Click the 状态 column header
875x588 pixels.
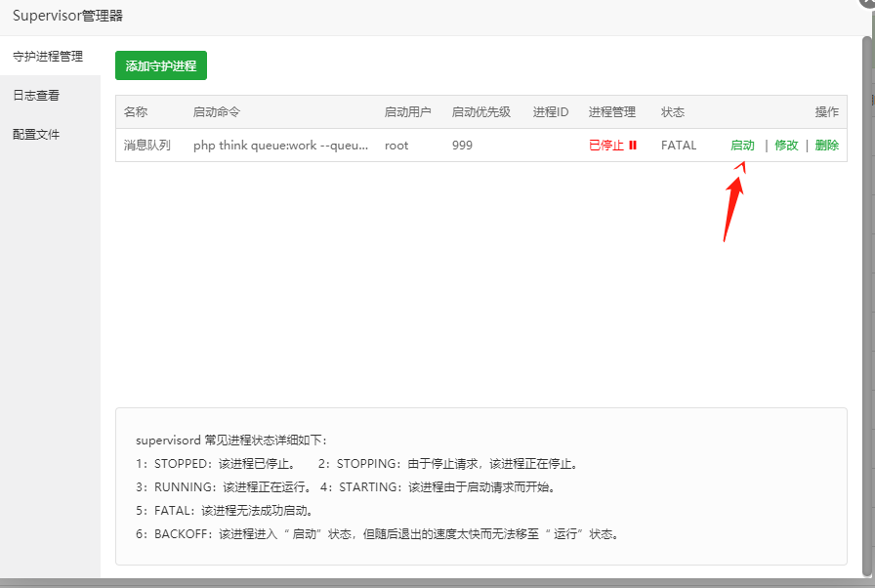673,111
